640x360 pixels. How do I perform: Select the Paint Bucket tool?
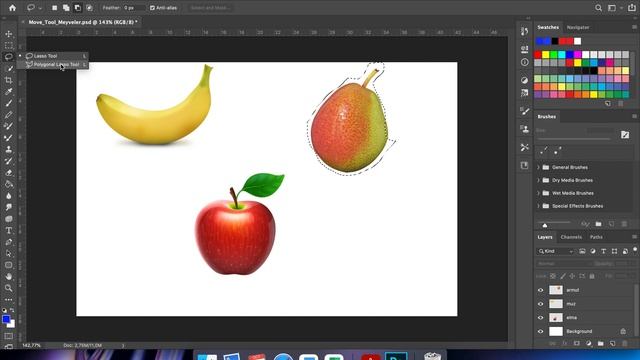click(9, 184)
